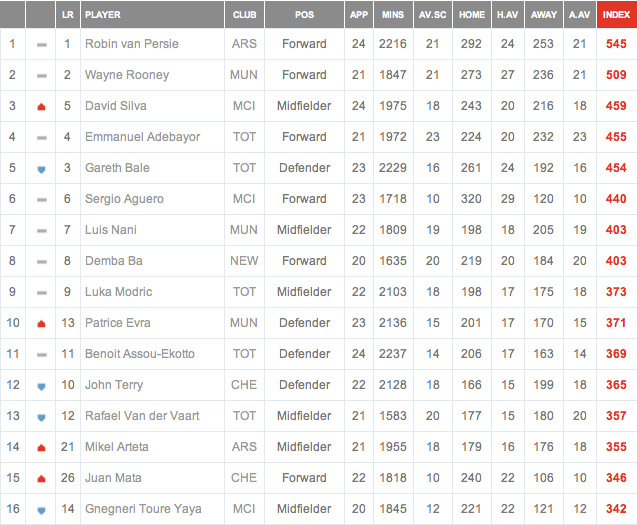Open Sergio Aguero's player entry

pos(124,199)
